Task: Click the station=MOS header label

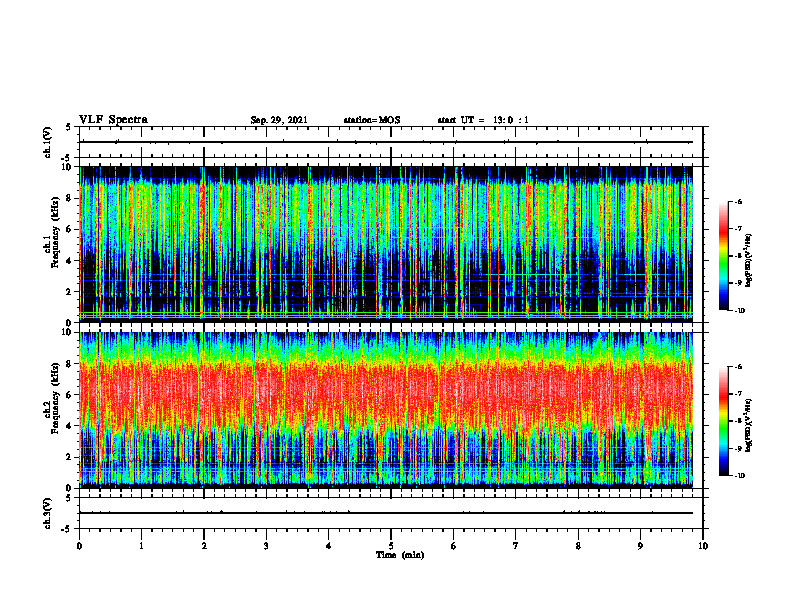Action: point(372,120)
